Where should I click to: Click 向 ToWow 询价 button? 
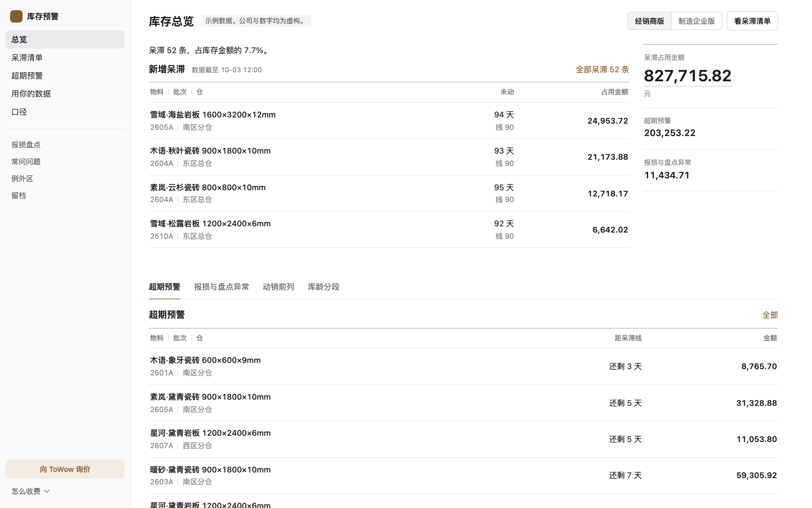[65, 469]
